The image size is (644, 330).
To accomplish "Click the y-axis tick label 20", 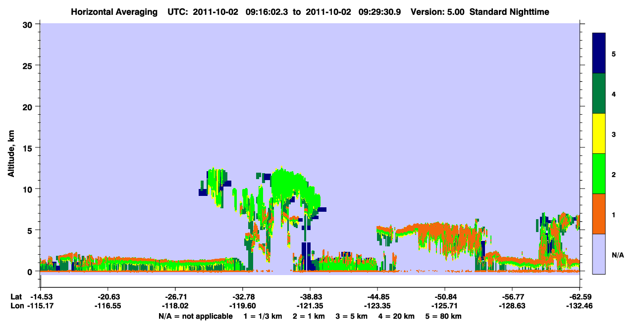I will point(29,106).
